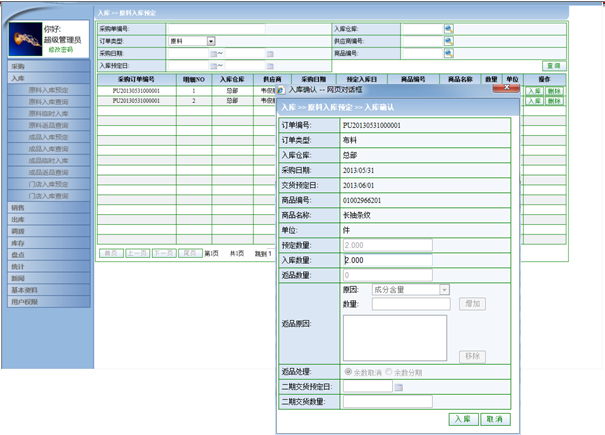
Task: Select the 余数分期 radio option
Action: tap(391, 371)
